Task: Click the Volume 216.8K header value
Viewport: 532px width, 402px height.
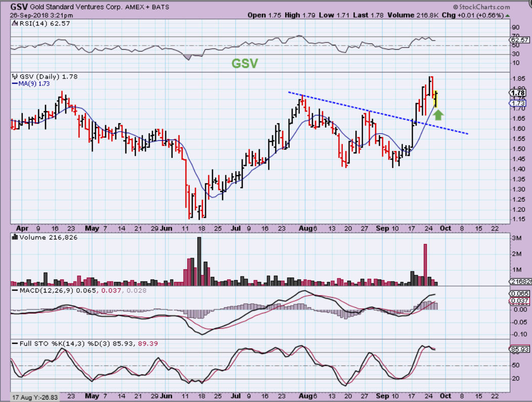Action: coord(414,15)
